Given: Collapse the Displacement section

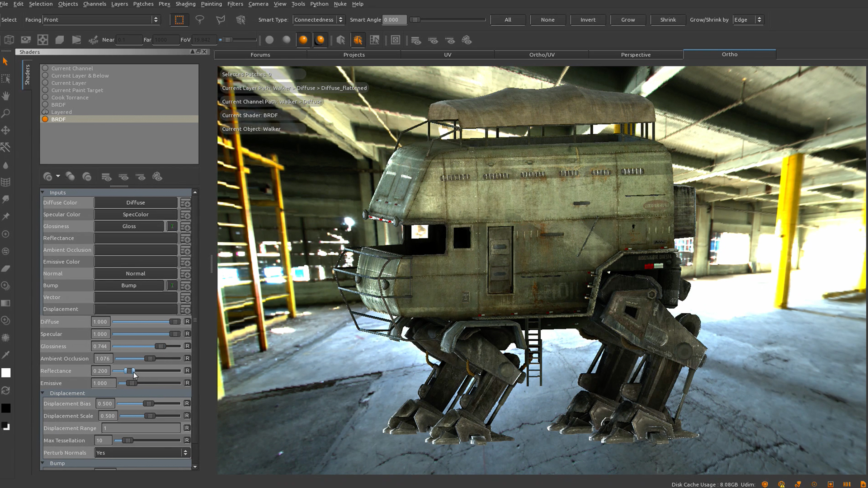Looking at the screenshot, I should tap(42, 393).
